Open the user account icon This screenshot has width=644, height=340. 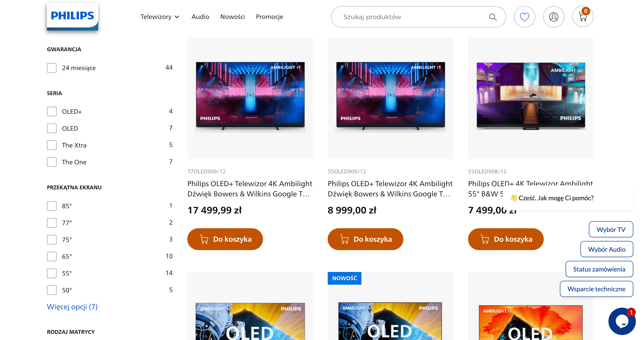(x=554, y=17)
